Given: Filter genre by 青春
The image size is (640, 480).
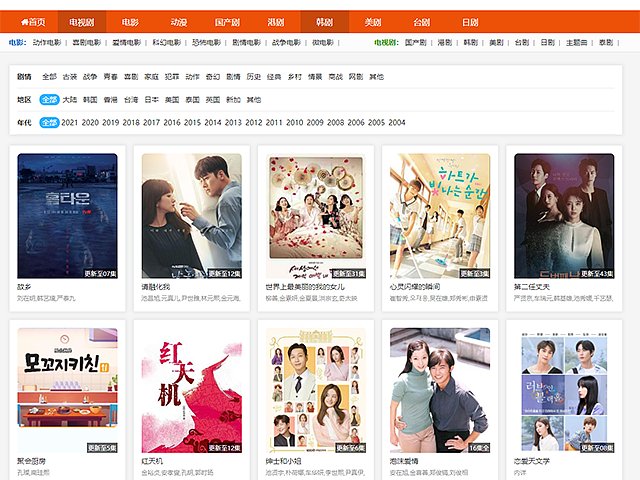Looking at the screenshot, I should click(x=111, y=77).
